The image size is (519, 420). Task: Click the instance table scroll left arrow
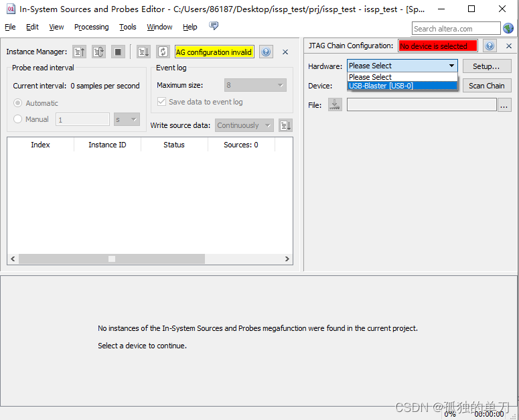[x=13, y=259]
